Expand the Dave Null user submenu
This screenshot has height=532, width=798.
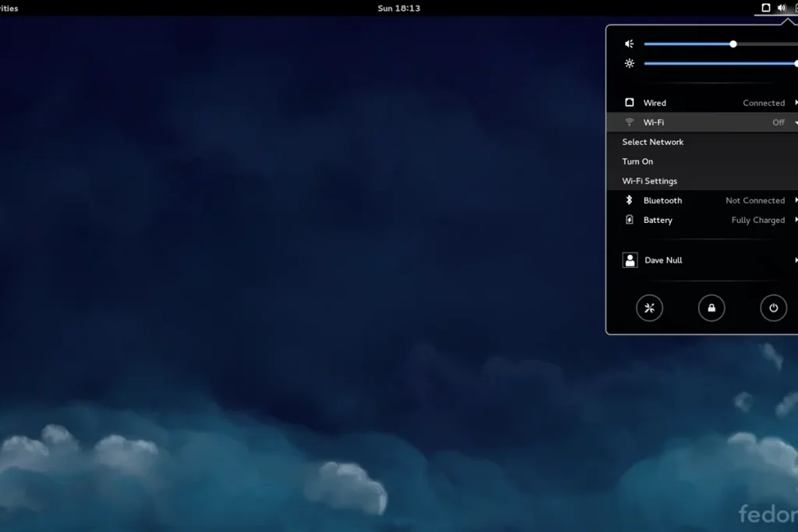click(x=794, y=259)
